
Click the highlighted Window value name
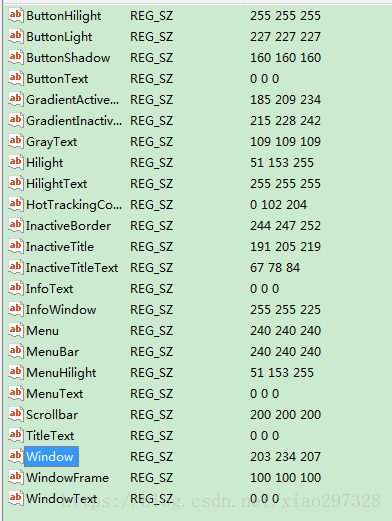pos(50,457)
